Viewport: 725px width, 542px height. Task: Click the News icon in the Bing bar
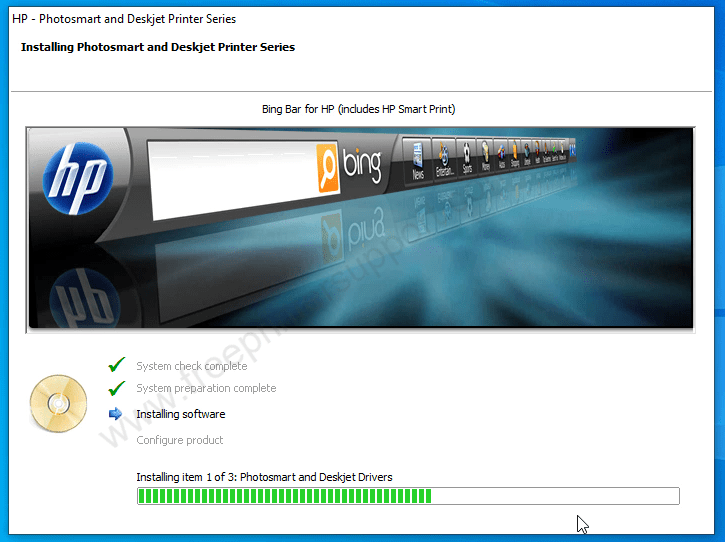418,161
